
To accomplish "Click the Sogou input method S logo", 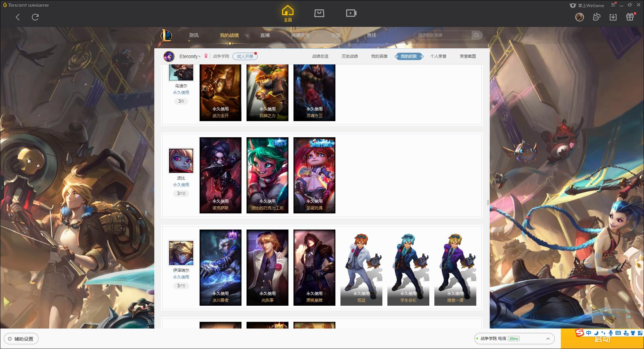I will click(580, 333).
